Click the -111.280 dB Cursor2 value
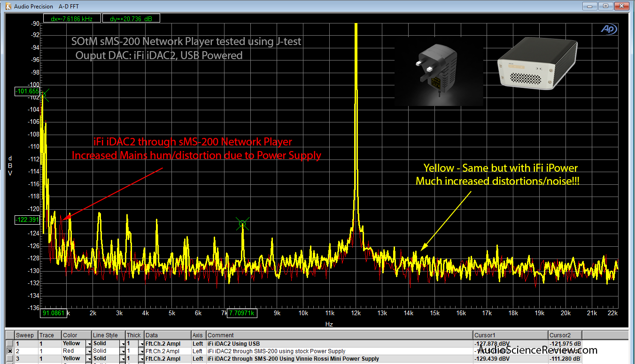635x364 pixels. point(565,358)
